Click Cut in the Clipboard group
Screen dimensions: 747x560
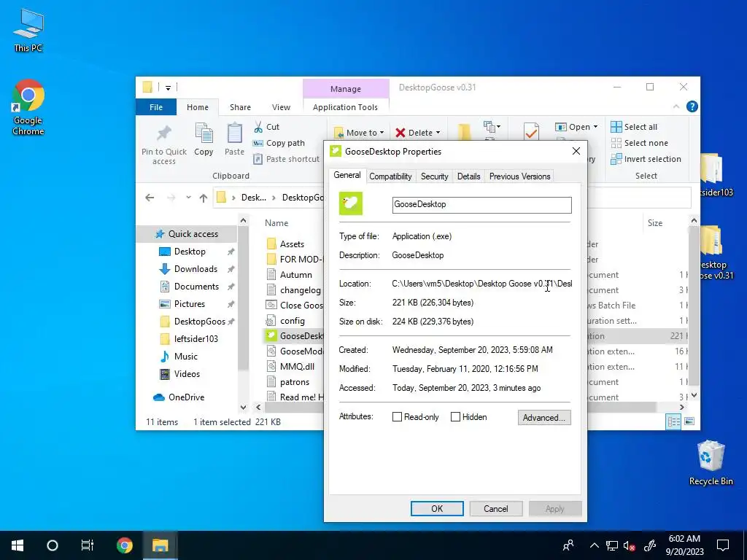tap(267, 127)
